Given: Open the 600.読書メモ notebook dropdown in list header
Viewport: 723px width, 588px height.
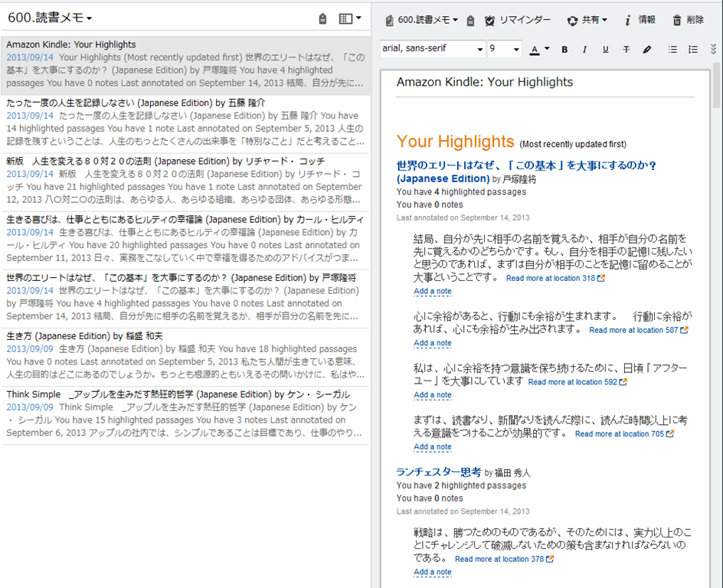Looking at the screenshot, I should [50, 18].
